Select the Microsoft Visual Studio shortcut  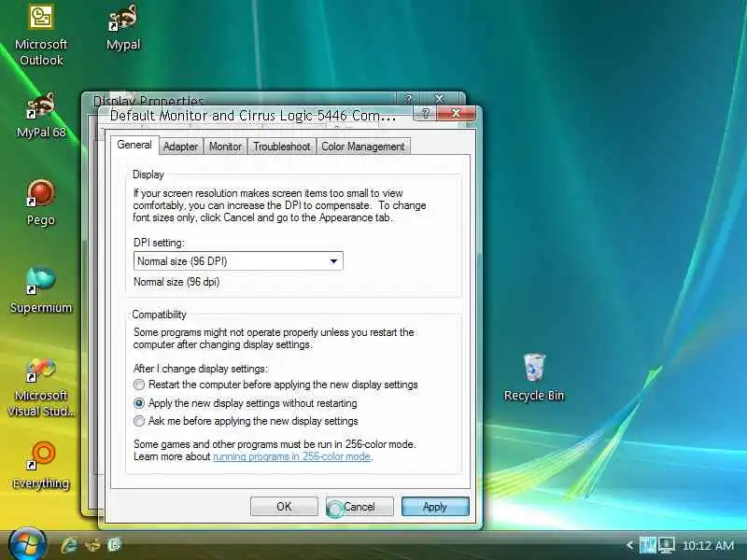pyautogui.click(x=41, y=387)
